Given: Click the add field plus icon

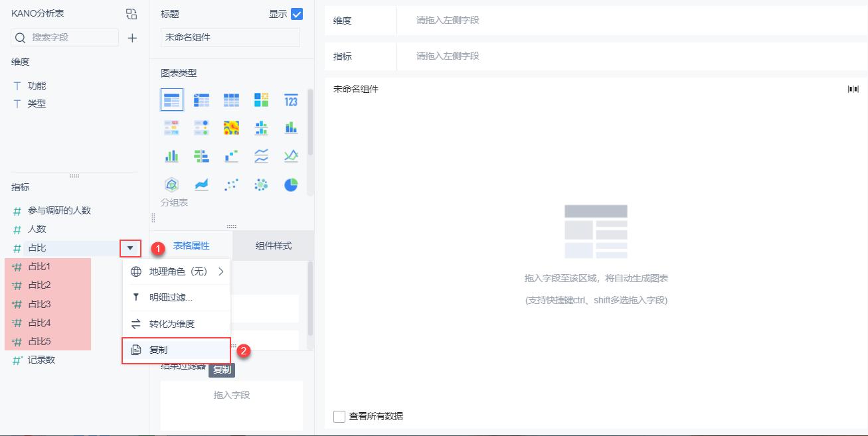Looking at the screenshot, I should pos(131,38).
